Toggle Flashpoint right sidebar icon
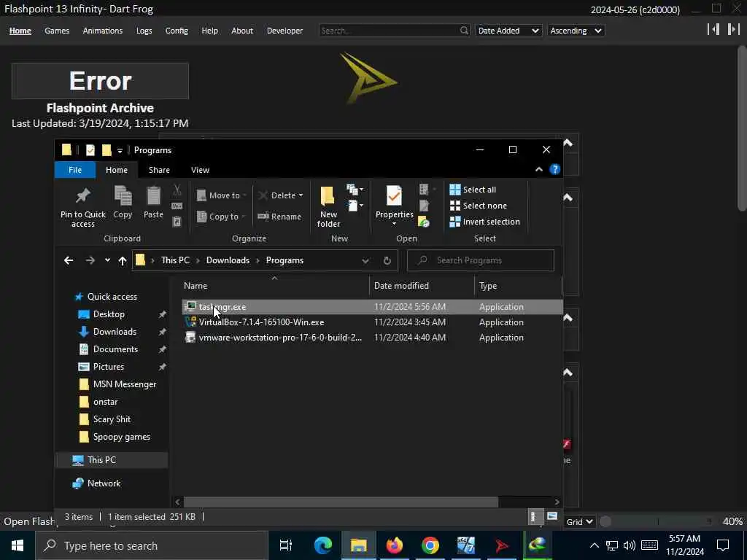The height and width of the screenshot is (560, 747). click(733, 29)
